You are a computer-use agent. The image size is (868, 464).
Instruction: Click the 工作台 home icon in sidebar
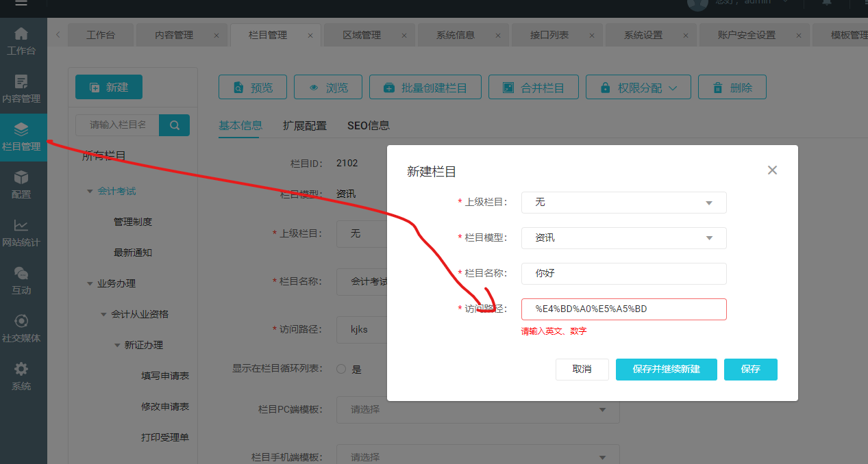pyautogui.click(x=21, y=33)
